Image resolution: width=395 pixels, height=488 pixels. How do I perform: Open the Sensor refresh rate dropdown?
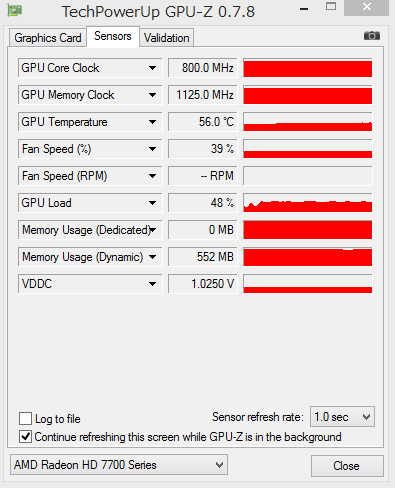[342, 417]
